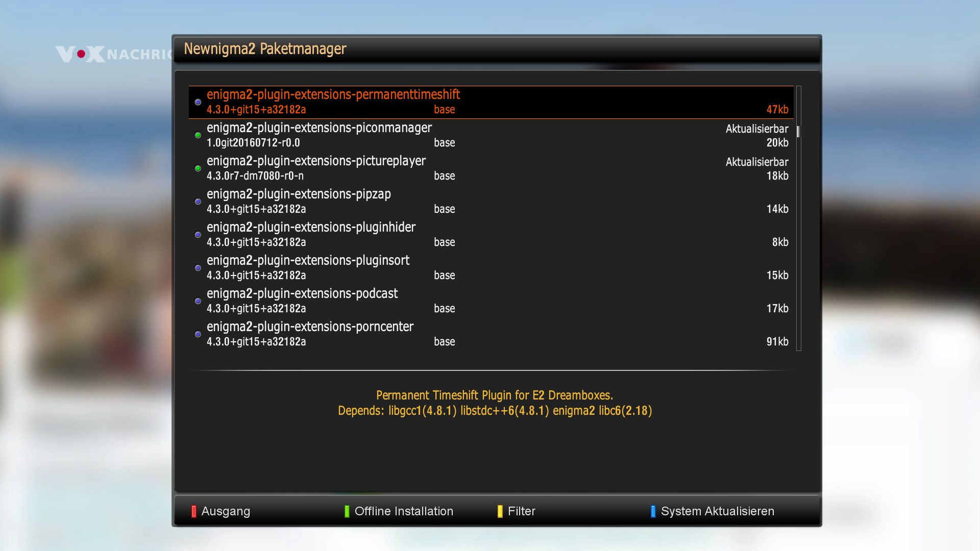The height and width of the screenshot is (551, 980).
Task: Click the 17kb size value
Action: click(x=777, y=309)
